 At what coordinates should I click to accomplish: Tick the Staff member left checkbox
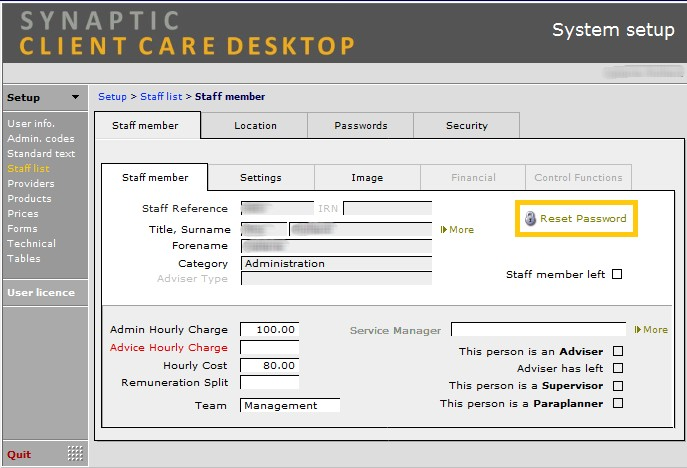(617, 274)
